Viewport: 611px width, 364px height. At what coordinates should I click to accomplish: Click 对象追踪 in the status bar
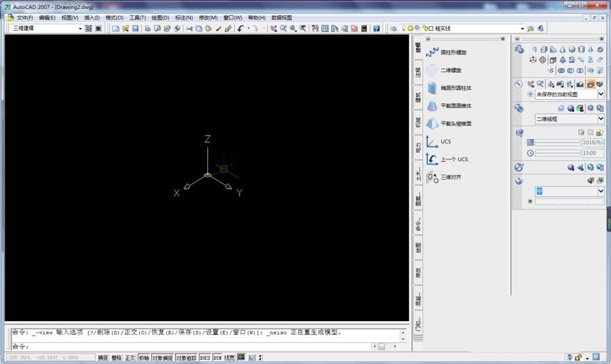click(186, 357)
